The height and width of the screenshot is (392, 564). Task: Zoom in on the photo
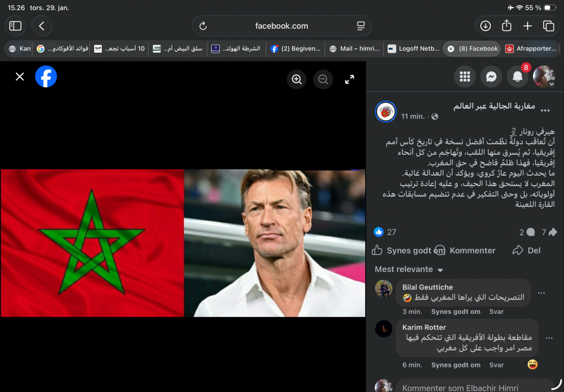point(297,80)
